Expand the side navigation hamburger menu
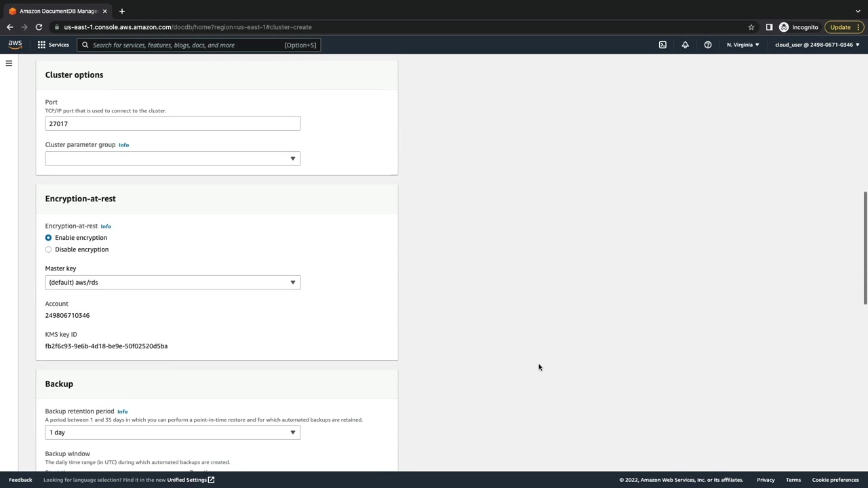 pos(9,64)
